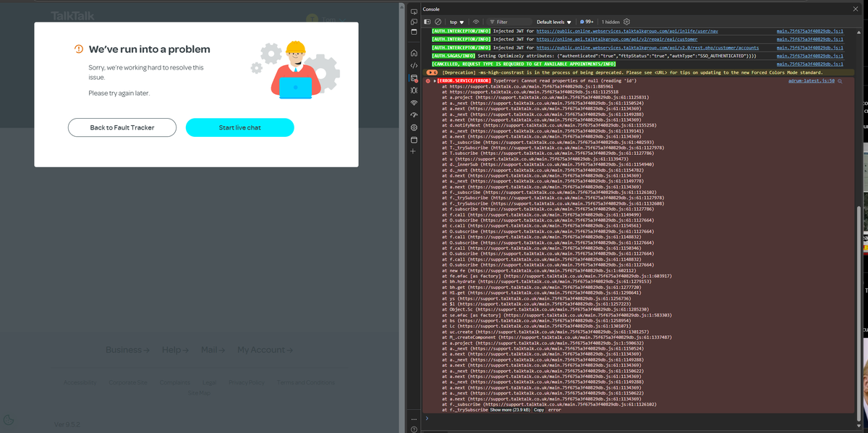Clear the console output
The width and height of the screenshot is (868, 433).
[x=438, y=22]
